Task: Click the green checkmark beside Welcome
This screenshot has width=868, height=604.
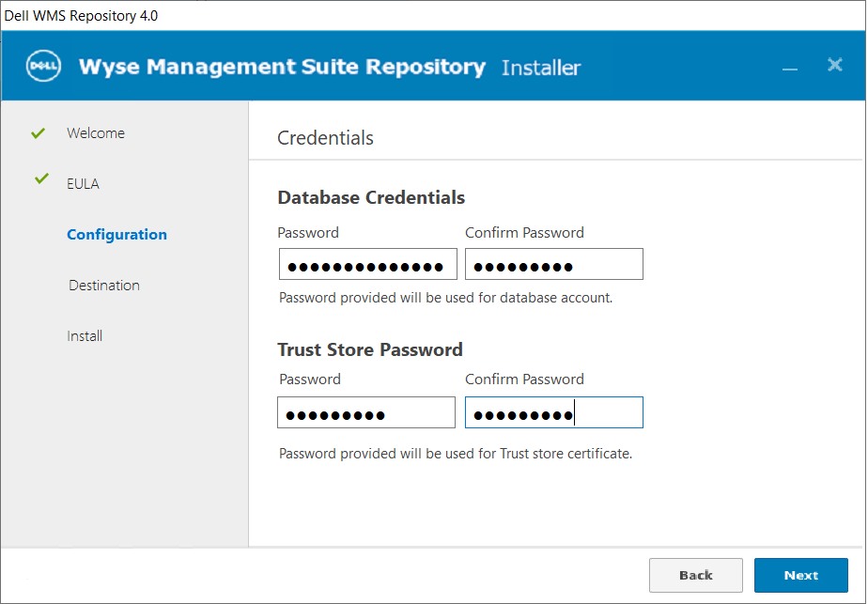Action: pyautogui.click(x=38, y=133)
